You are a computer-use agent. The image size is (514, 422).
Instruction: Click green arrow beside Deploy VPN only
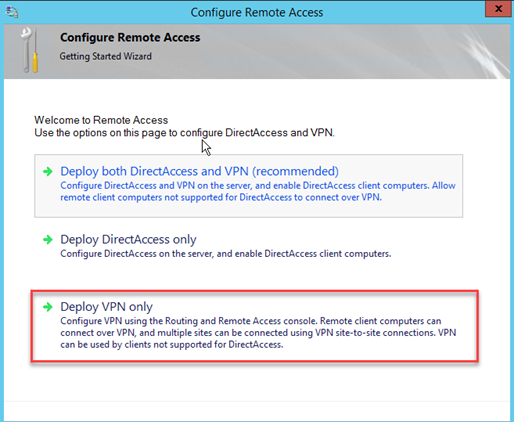(48, 307)
